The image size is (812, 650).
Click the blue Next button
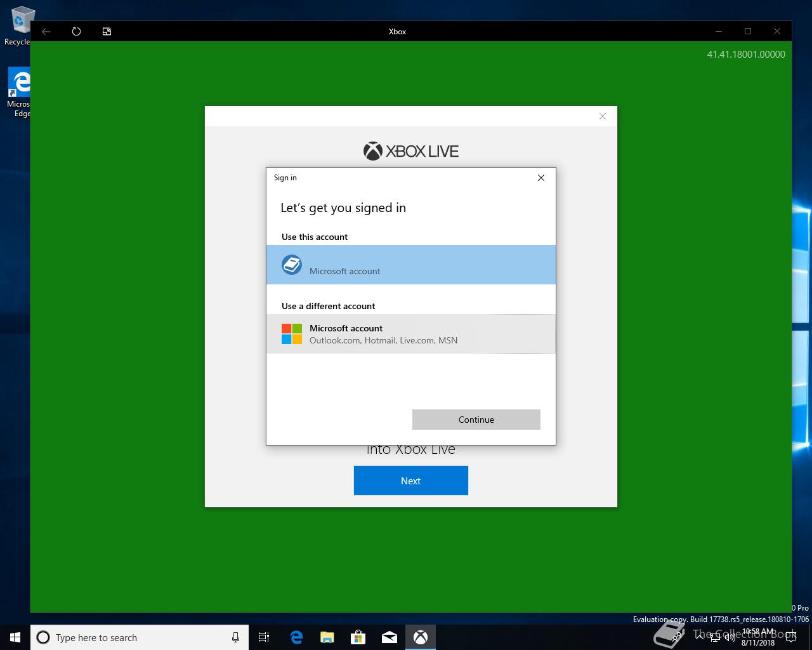pos(411,481)
